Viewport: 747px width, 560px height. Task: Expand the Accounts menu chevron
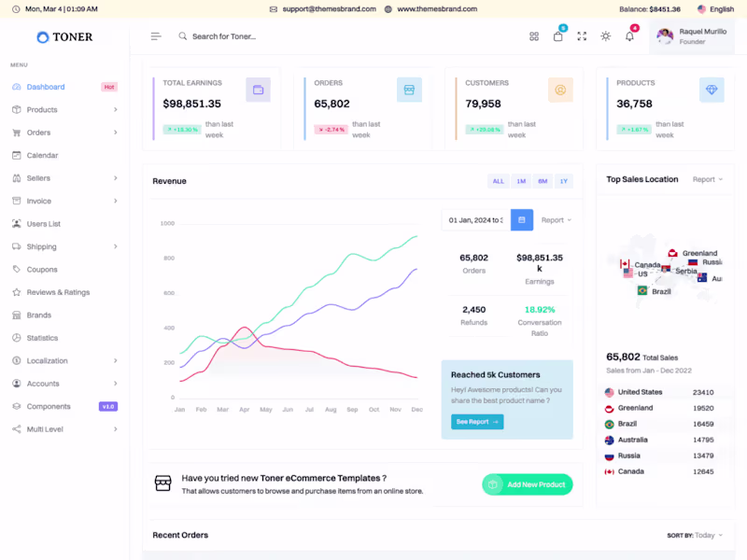(x=115, y=384)
